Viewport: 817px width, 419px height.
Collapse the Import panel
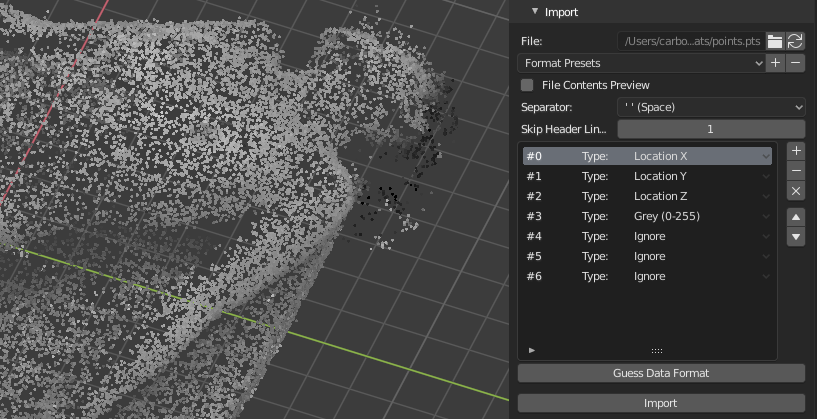point(535,11)
